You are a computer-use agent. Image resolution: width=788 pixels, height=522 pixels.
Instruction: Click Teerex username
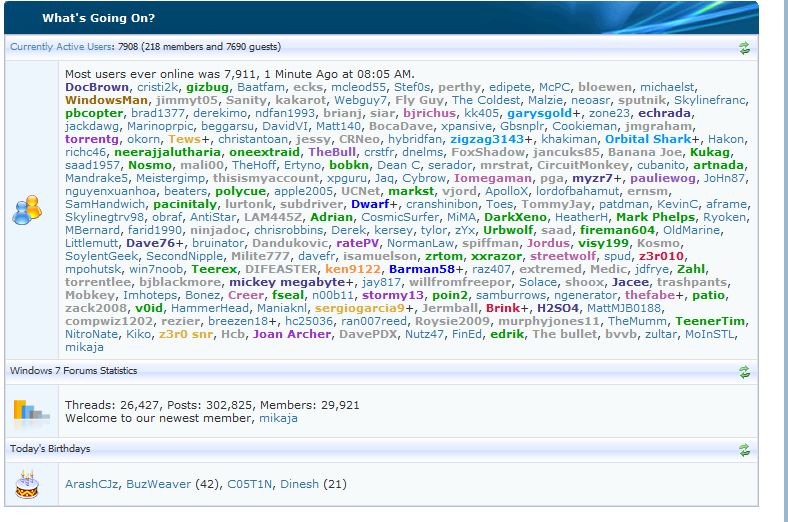214,269
